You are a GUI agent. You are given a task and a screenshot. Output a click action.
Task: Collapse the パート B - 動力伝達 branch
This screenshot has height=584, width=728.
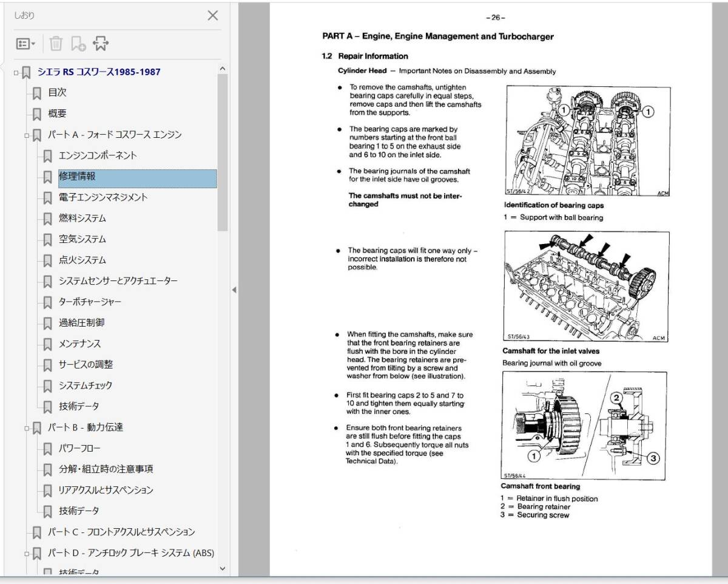coord(27,428)
